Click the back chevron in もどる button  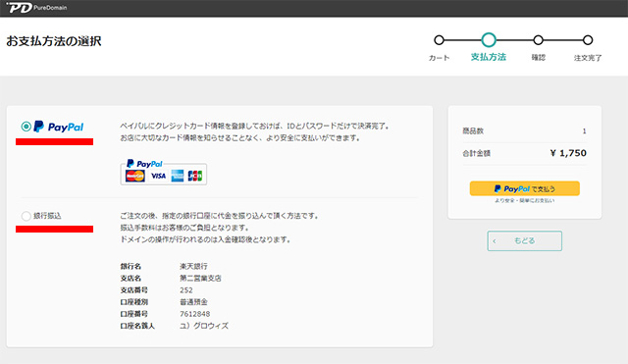tap(495, 241)
